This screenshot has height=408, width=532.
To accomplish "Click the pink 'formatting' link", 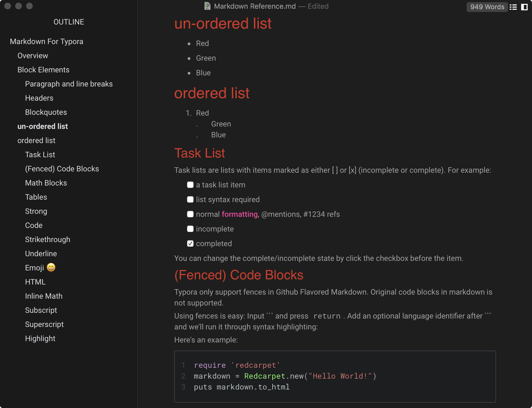I will pyautogui.click(x=240, y=214).
